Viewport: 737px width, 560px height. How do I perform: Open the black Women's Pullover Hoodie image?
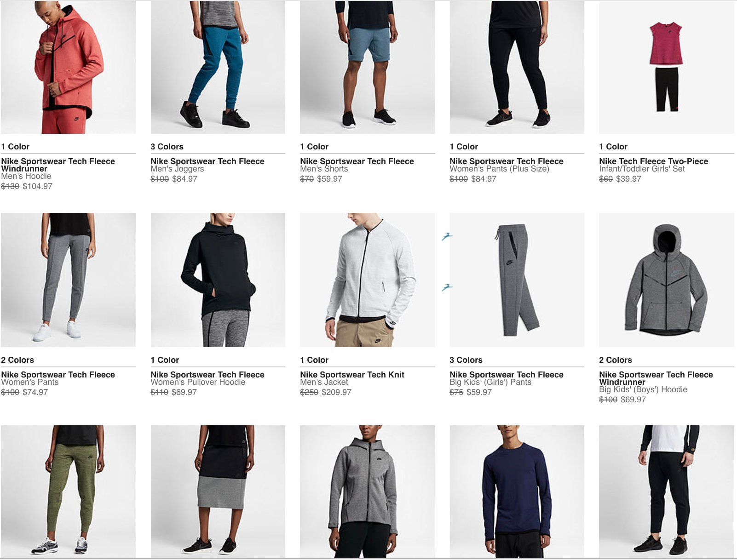pos(218,280)
